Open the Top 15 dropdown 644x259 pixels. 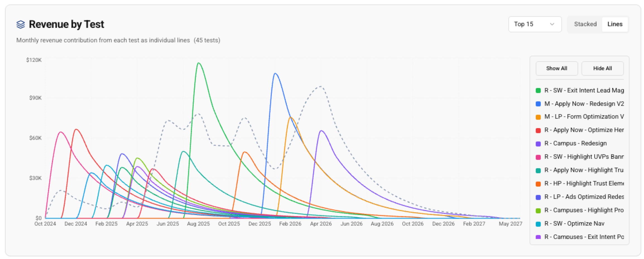(535, 24)
